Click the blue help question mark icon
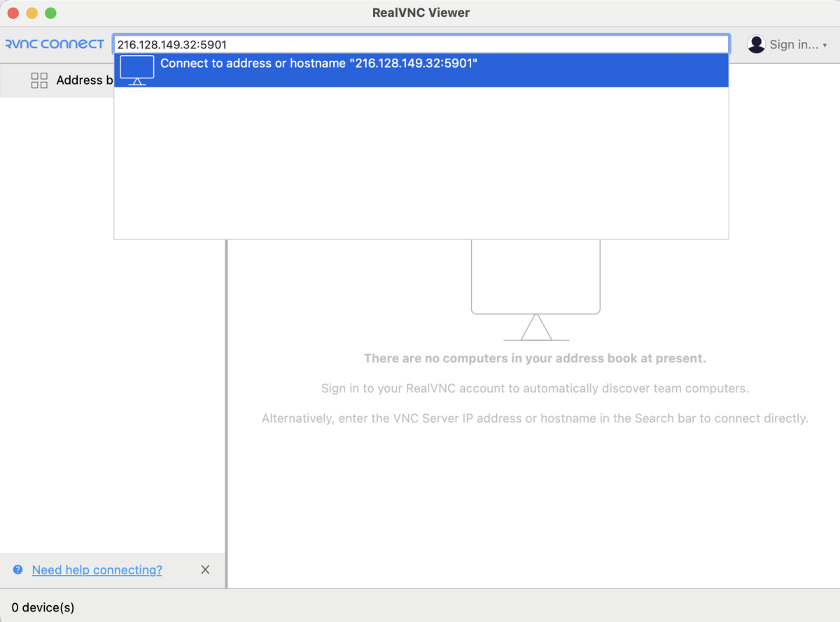 click(x=17, y=570)
